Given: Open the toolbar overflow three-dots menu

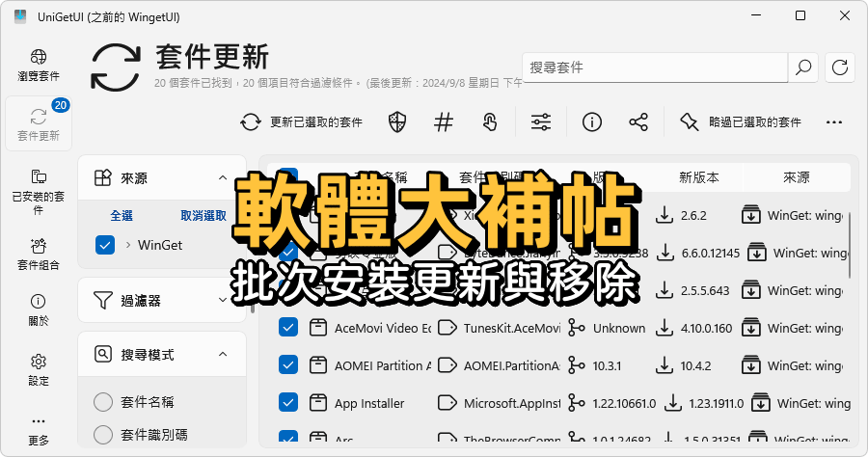Looking at the screenshot, I should coord(834,121).
